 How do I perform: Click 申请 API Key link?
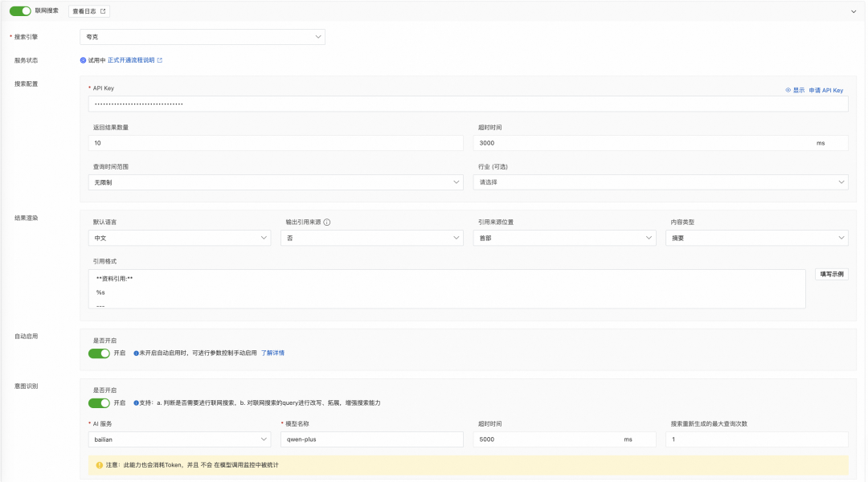(x=826, y=91)
